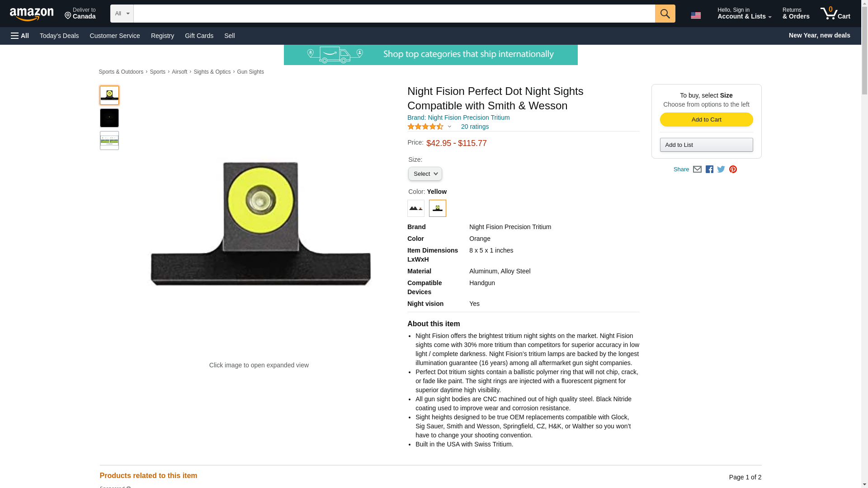Open the shopping cart

click(835, 14)
